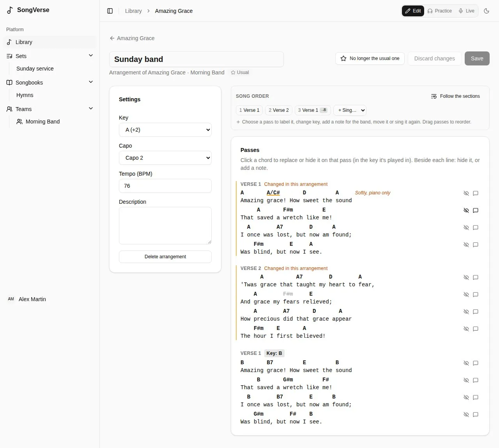Screen dimensions: 499x448
Task: Collapse the Teams section chevron
Action: coord(91,108)
